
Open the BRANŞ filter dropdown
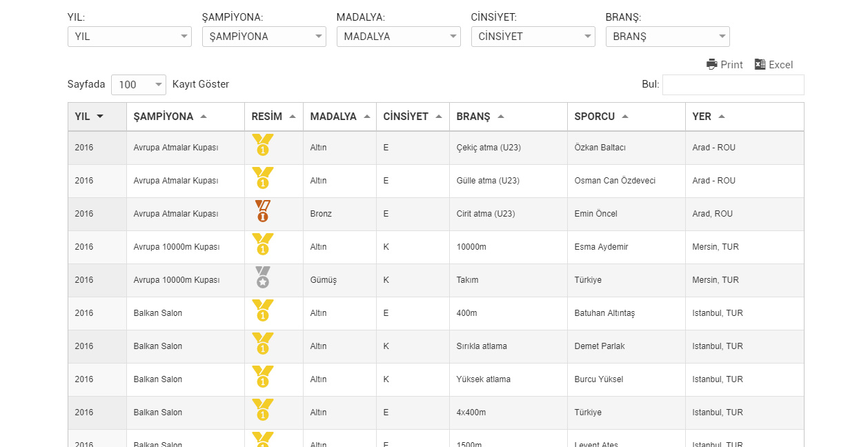click(668, 37)
